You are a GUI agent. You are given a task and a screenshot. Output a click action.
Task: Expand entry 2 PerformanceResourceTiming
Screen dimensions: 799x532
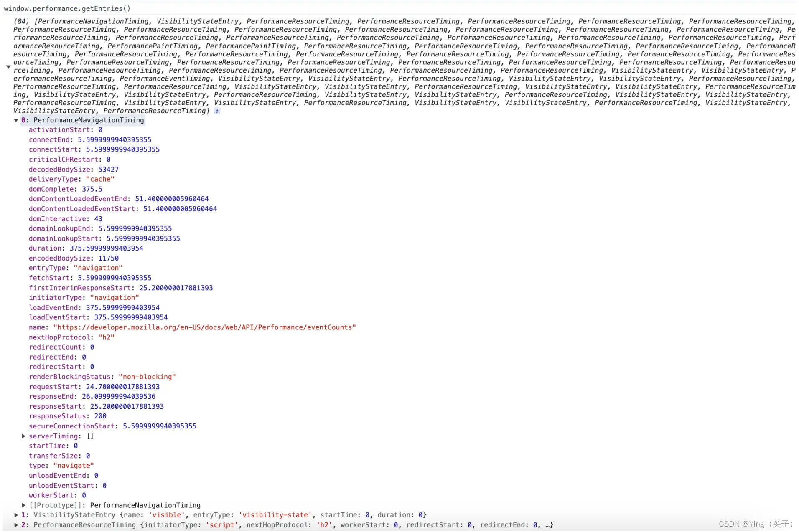[x=16, y=525]
